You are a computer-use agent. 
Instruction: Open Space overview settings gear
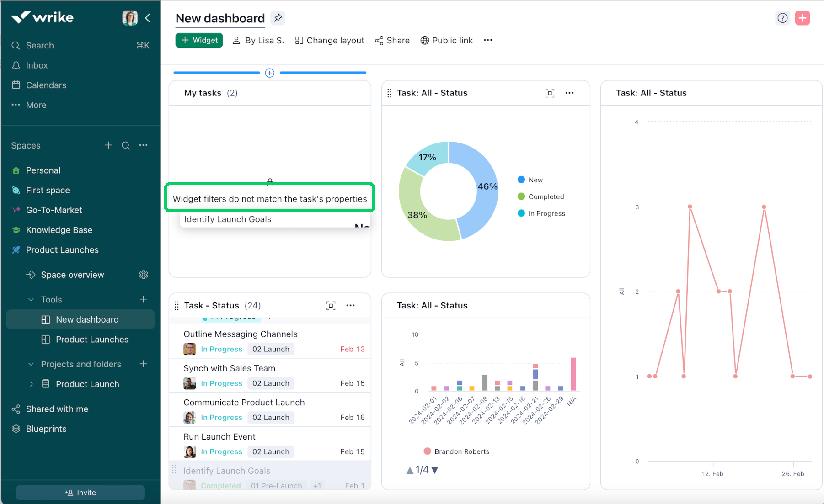click(x=144, y=275)
